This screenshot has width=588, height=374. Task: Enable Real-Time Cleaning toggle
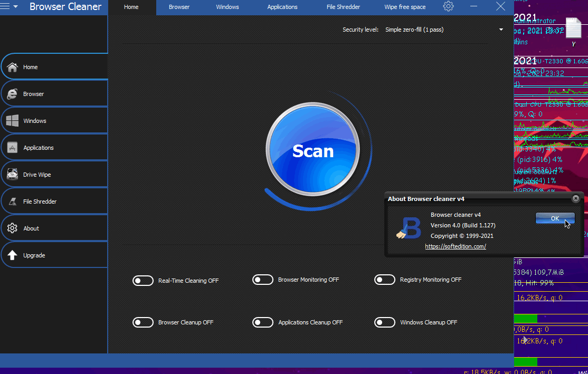point(143,281)
